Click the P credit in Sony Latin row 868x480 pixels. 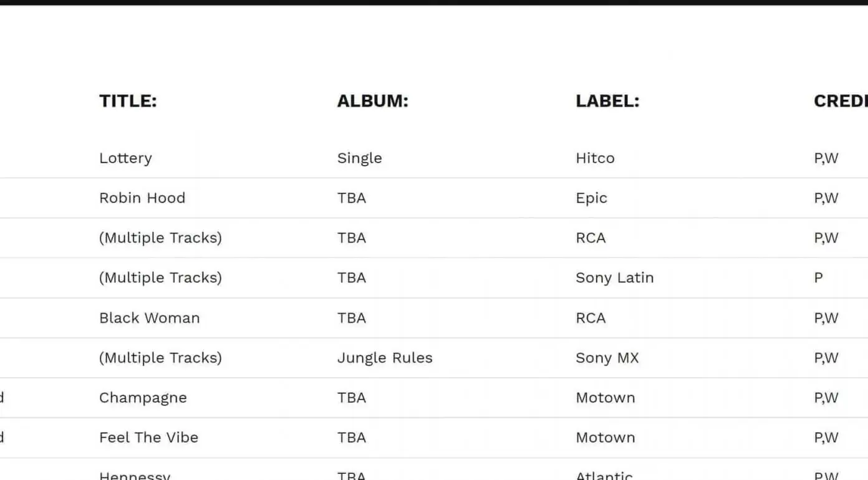point(818,278)
